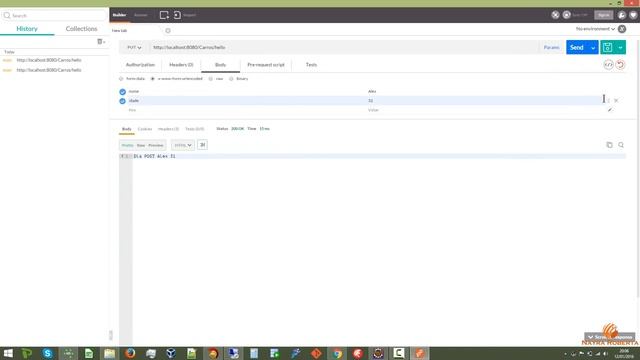Viewport: 640px width, 360px height.
Task: Click the first history entry in the sidebar
Action: 49,60
